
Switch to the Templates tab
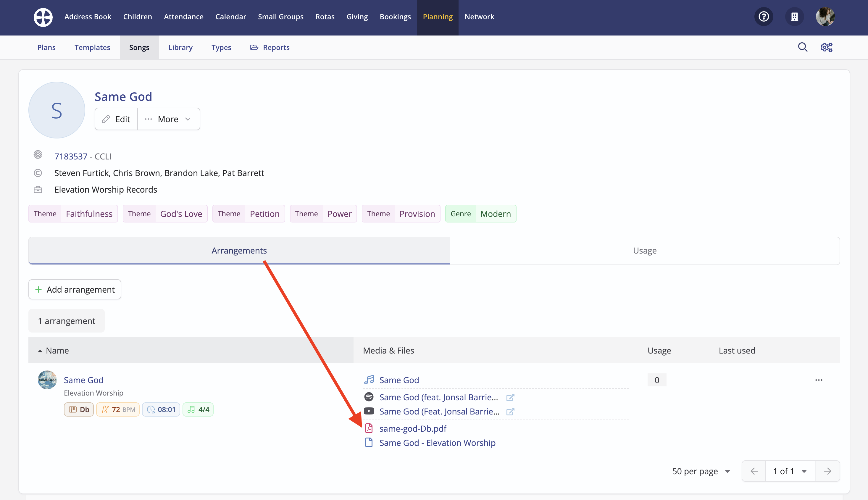92,47
